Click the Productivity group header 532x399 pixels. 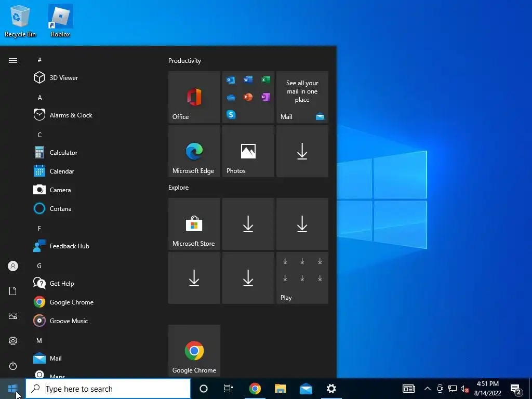184,61
